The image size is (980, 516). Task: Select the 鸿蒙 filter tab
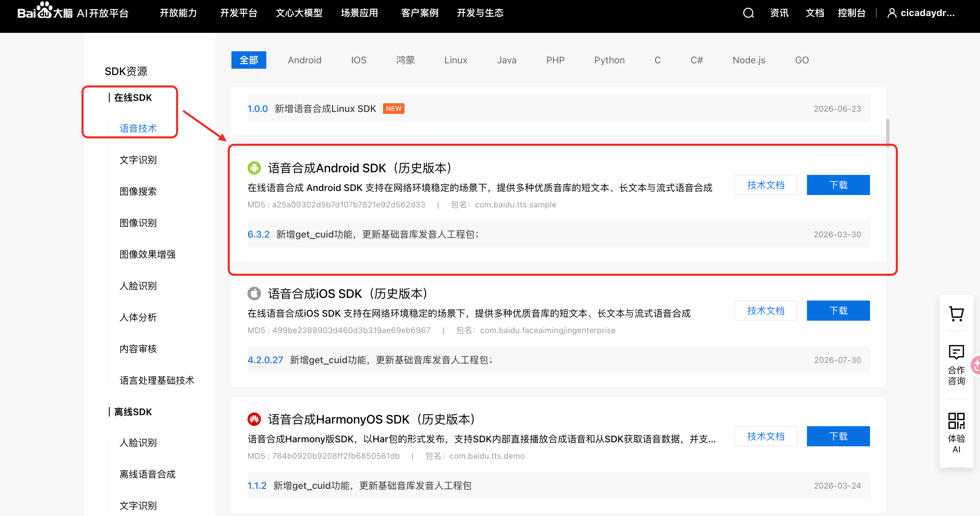(405, 60)
